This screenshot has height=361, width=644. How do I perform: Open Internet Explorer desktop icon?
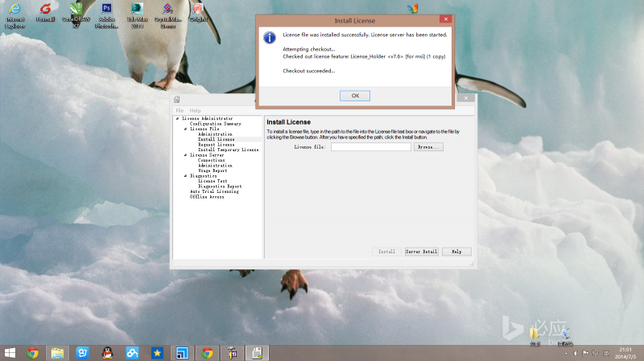pyautogui.click(x=15, y=15)
